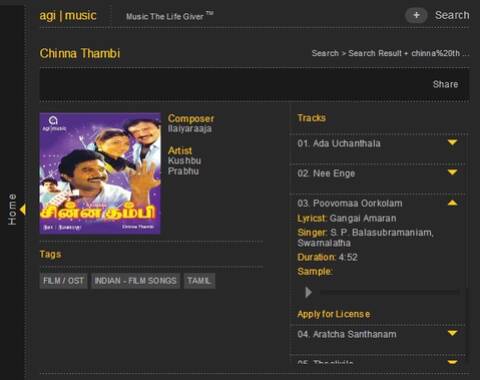Expand the partially visible track 05 arrow
The image size is (480, 380).
tap(452, 362)
